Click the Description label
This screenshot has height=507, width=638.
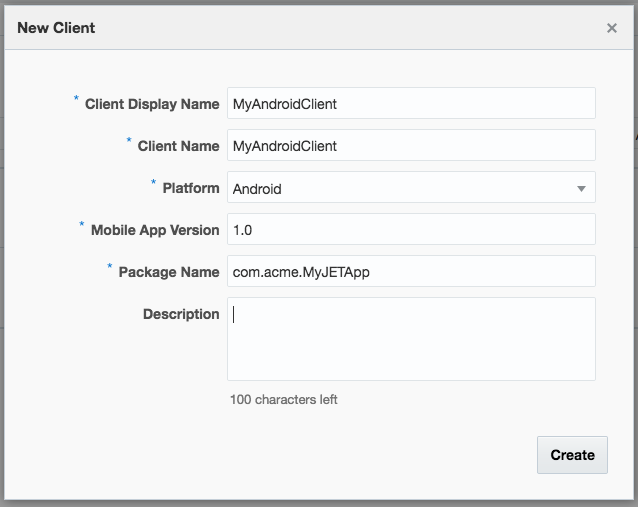coord(181,314)
